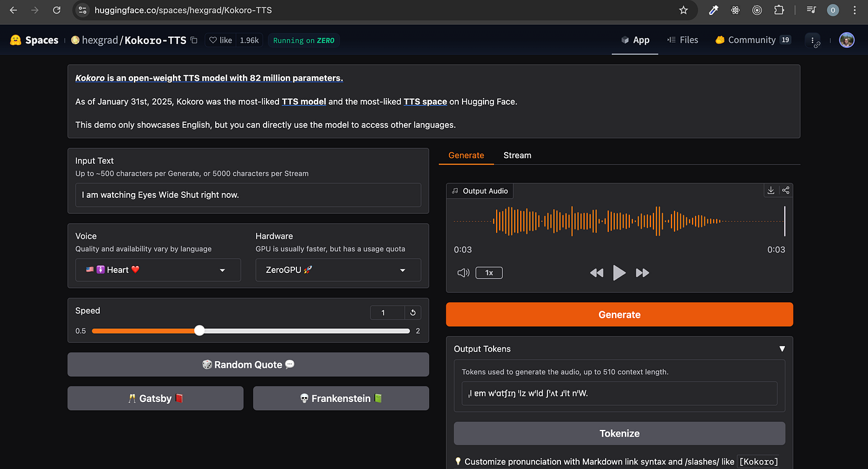Open the Chrome profile button
Image resolution: width=868 pixels, height=469 pixels.
[833, 10]
